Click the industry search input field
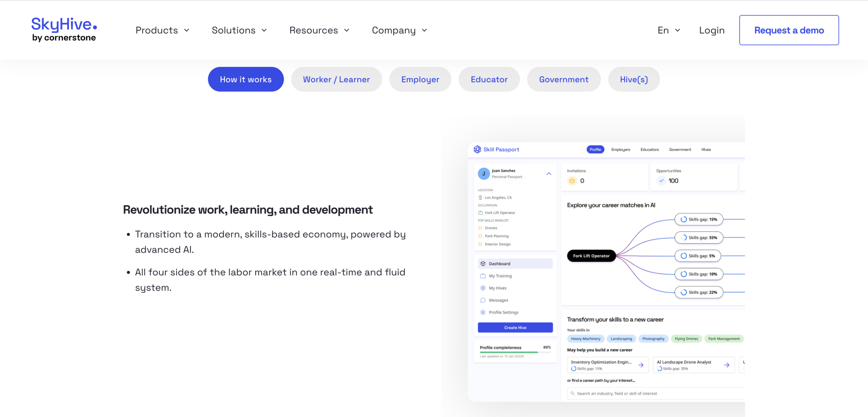 (x=656, y=394)
